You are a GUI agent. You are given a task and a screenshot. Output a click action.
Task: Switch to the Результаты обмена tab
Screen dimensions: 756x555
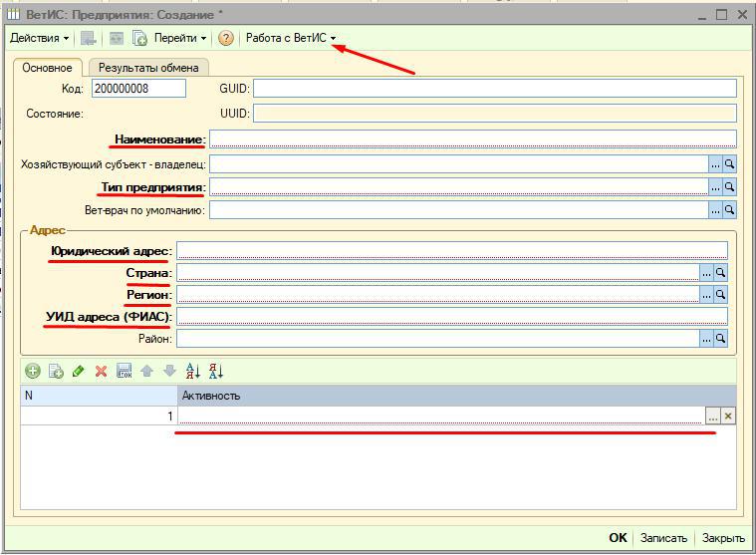(x=148, y=68)
